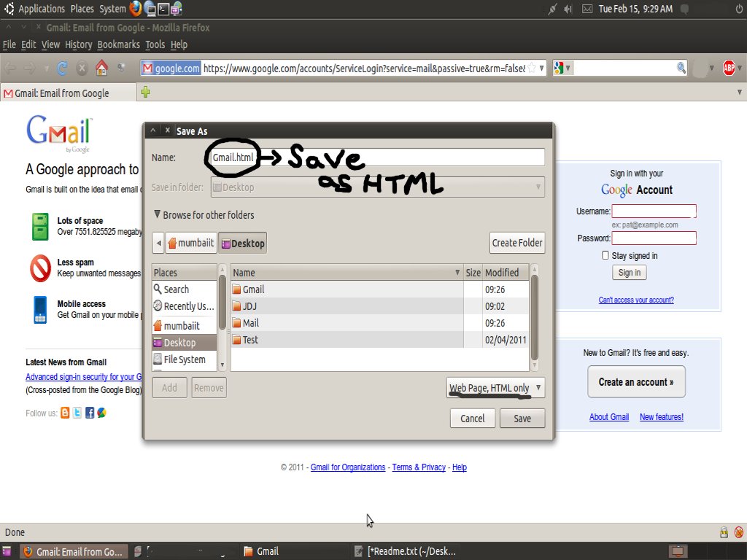Image resolution: width=747 pixels, height=560 pixels.
Task: Open the View menu in Firefox
Action: [x=50, y=44]
